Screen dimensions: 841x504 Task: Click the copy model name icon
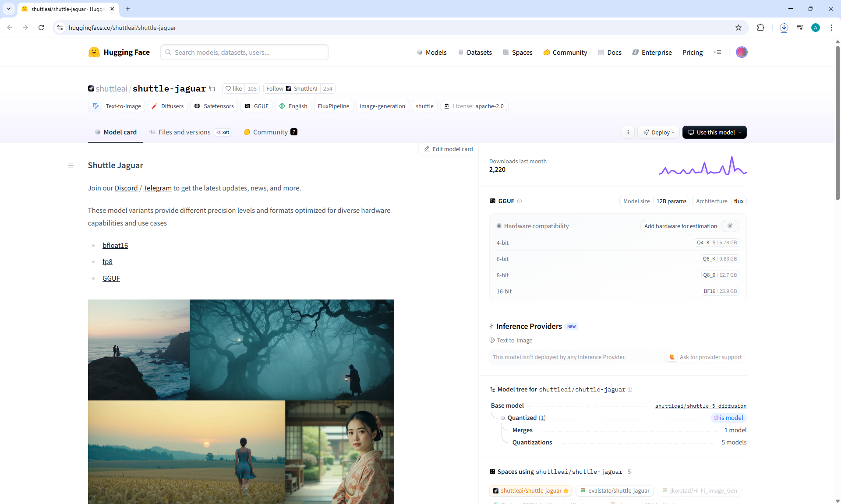(x=212, y=88)
